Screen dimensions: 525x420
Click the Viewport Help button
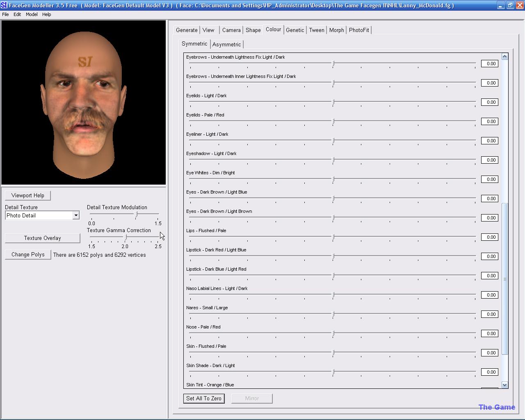28,195
